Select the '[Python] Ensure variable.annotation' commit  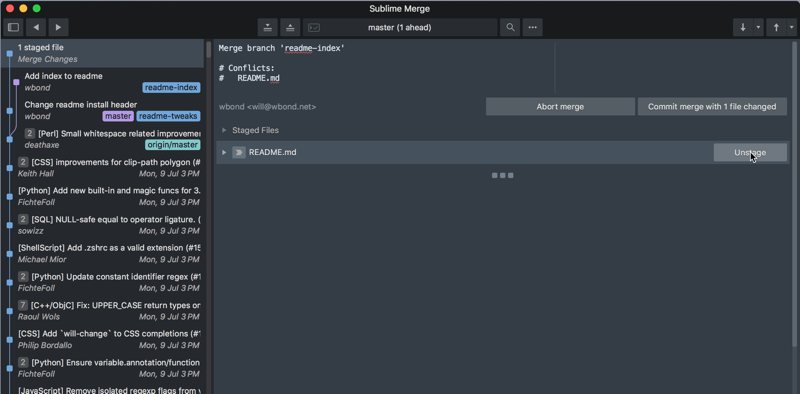(x=103, y=367)
